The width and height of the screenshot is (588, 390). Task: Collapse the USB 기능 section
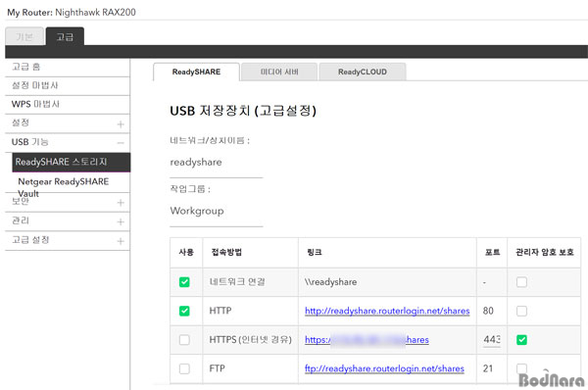(121, 143)
